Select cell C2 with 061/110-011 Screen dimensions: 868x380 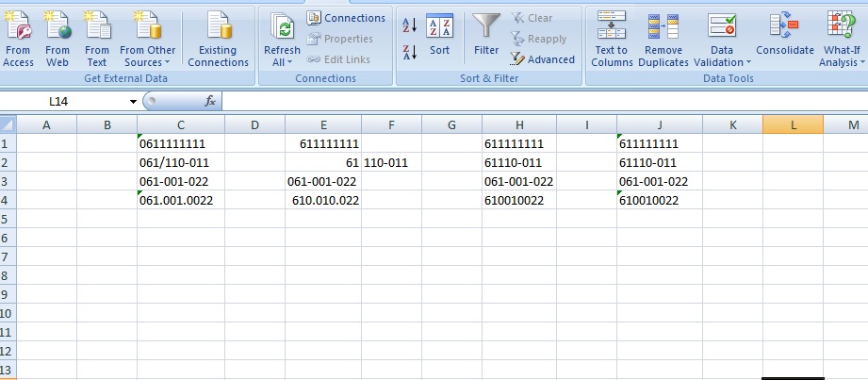[181, 162]
